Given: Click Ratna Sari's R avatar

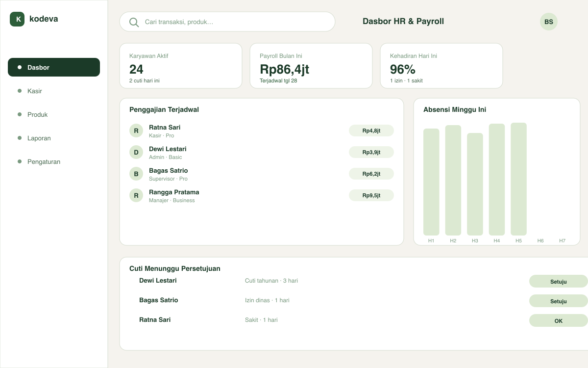Looking at the screenshot, I should pos(136,131).
